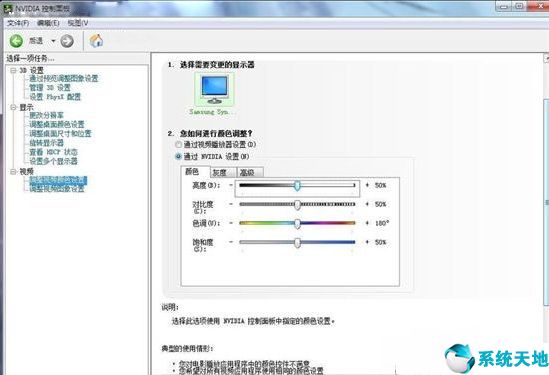
Task: Open the back history dropdown arrow
Action: (53, 41)
